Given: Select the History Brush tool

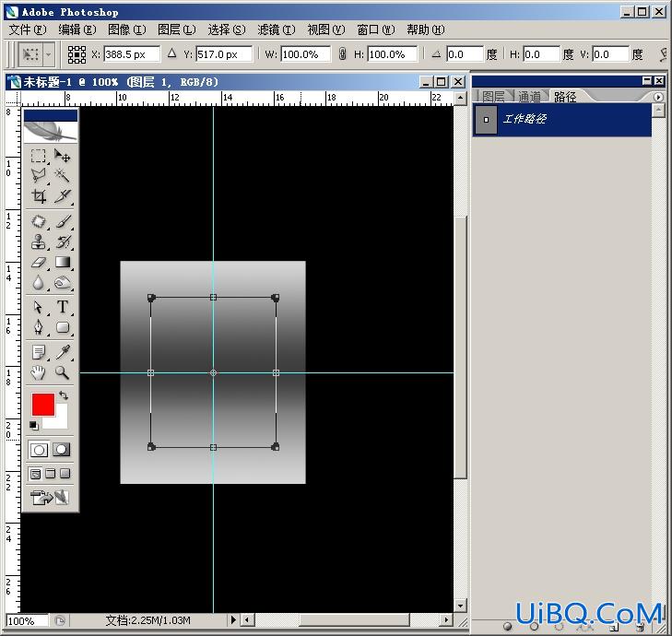Looking at the screenshot, I should (63, 241).
